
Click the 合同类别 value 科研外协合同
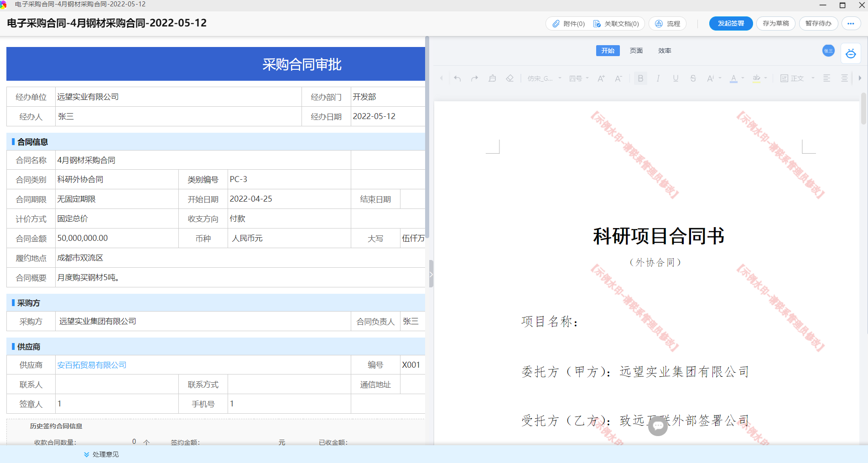click(80, 179)
